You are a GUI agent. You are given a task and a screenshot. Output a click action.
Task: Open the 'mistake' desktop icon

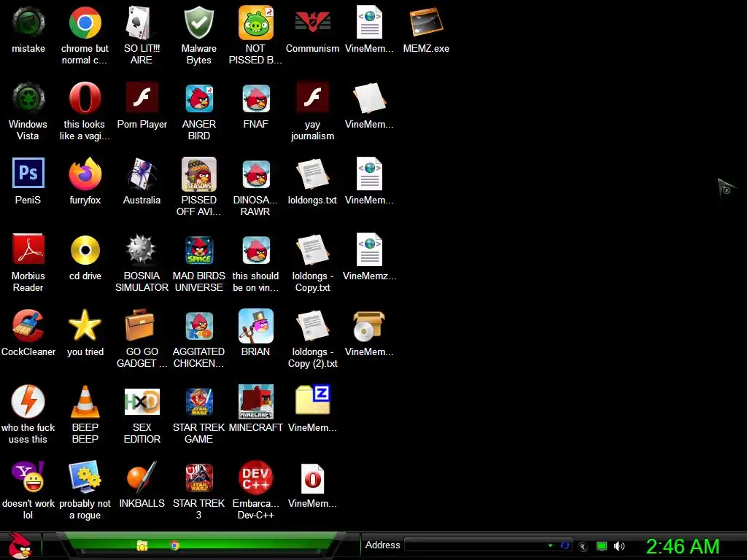click(x=28, y=23)
